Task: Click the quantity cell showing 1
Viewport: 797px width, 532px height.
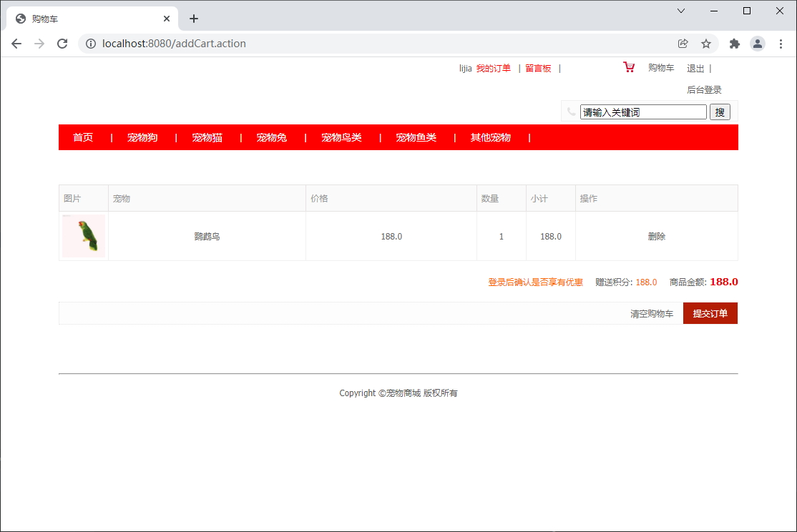Action: pos(502,236)
